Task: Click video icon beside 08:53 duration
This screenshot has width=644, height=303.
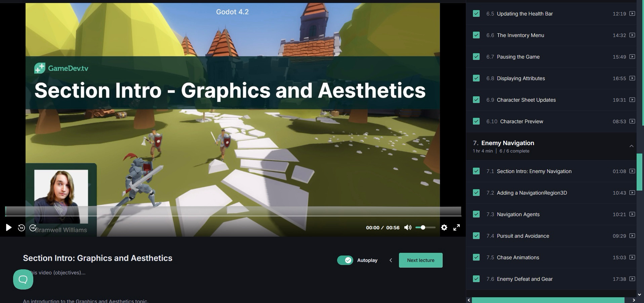Action: (x=632, y=121)
